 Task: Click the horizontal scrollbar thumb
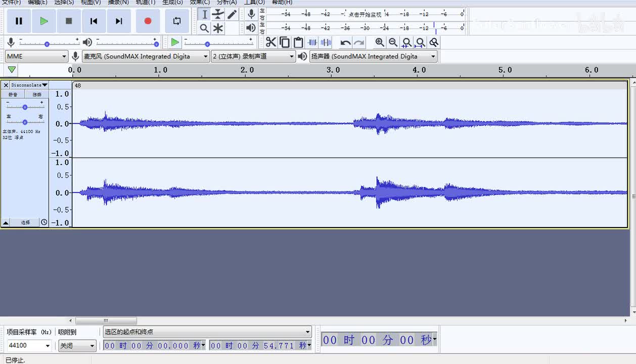tap(106, 321)
